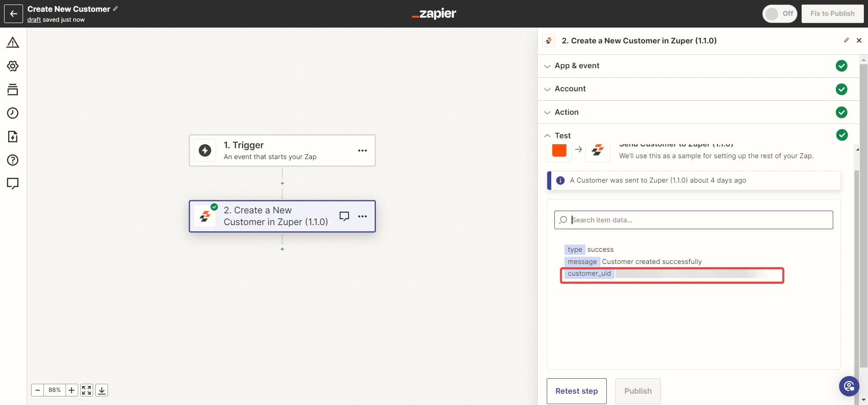The image size is (868, 405).
Task: Open comment icon on step 2 card
Action: [344, 216]
